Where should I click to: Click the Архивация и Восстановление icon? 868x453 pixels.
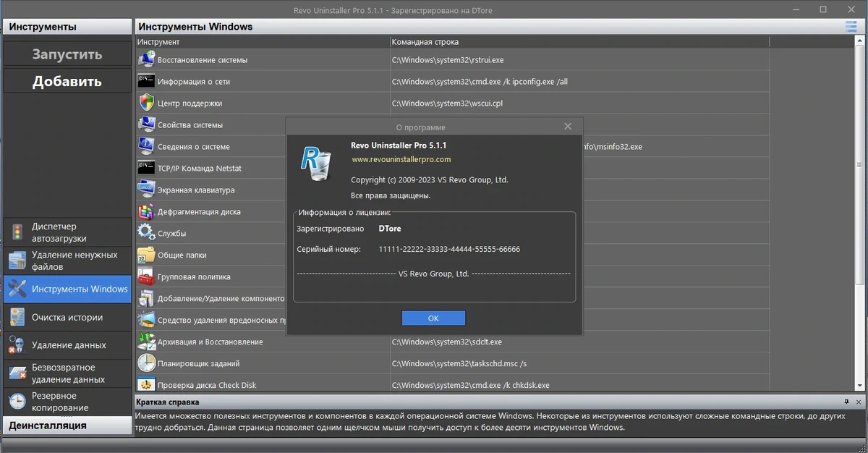[x=146, y=342]
